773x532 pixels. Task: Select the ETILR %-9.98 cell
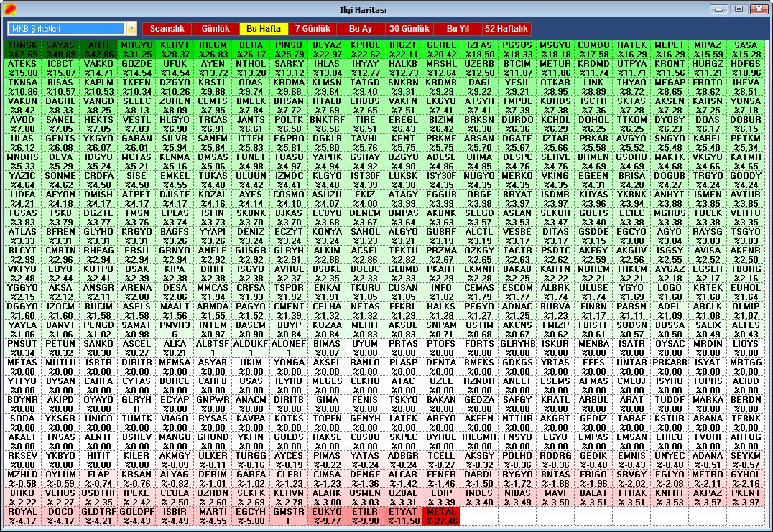point(365,516)
